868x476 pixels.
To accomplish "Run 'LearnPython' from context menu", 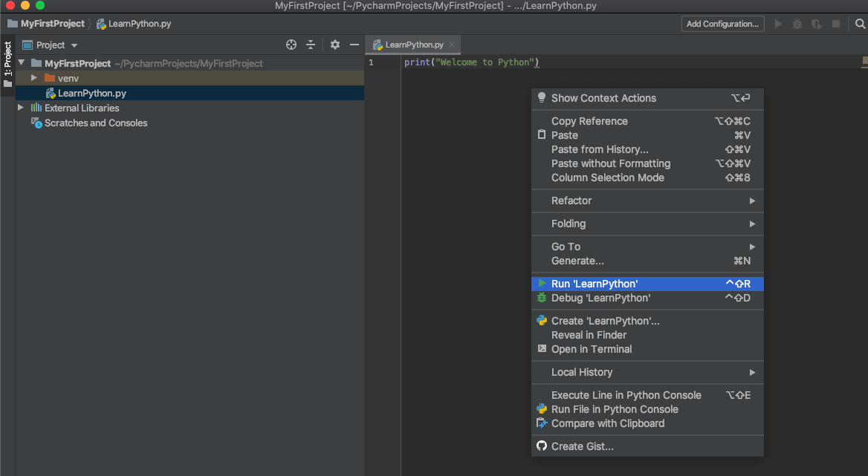I will 647,284.
